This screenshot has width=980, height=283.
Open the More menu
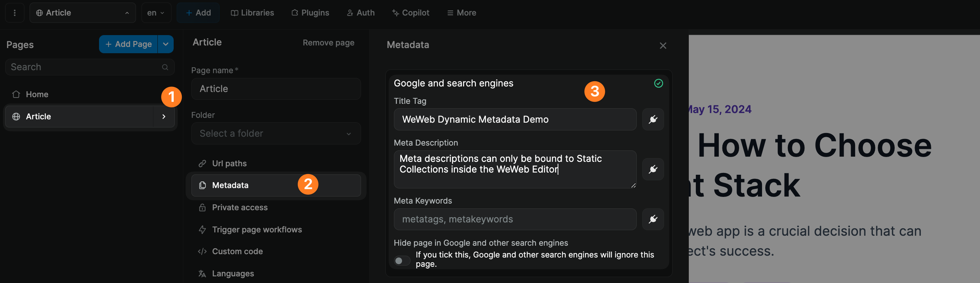click(462, 13)
